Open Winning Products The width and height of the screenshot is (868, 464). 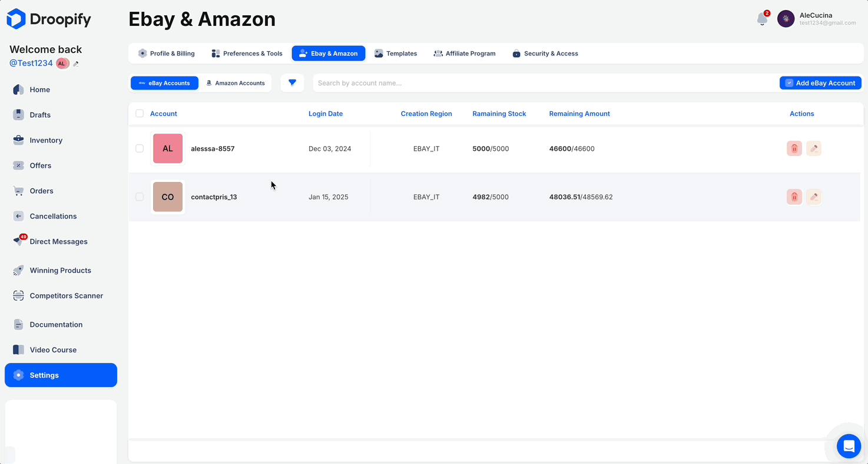(61, 270)
